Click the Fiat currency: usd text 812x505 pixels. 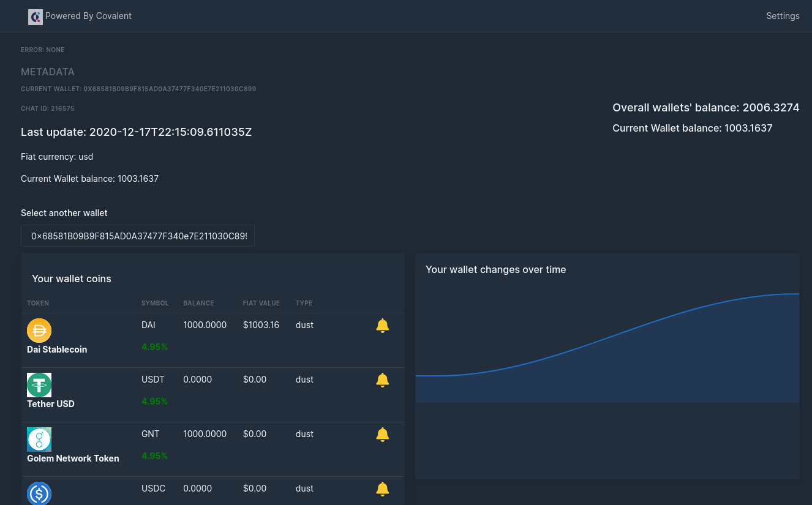pos(57,157)
